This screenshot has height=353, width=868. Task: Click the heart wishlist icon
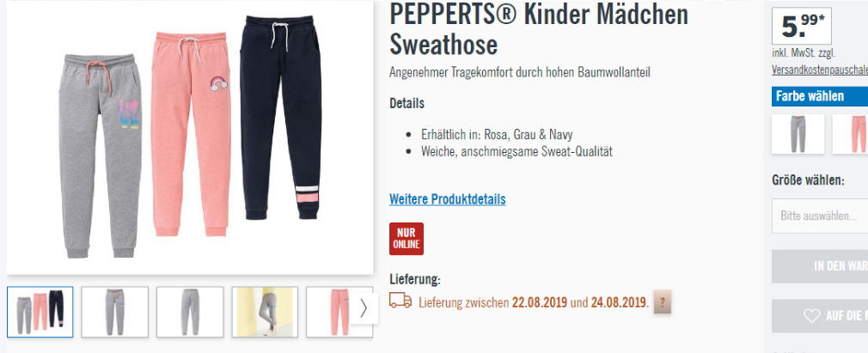(811, 315)
